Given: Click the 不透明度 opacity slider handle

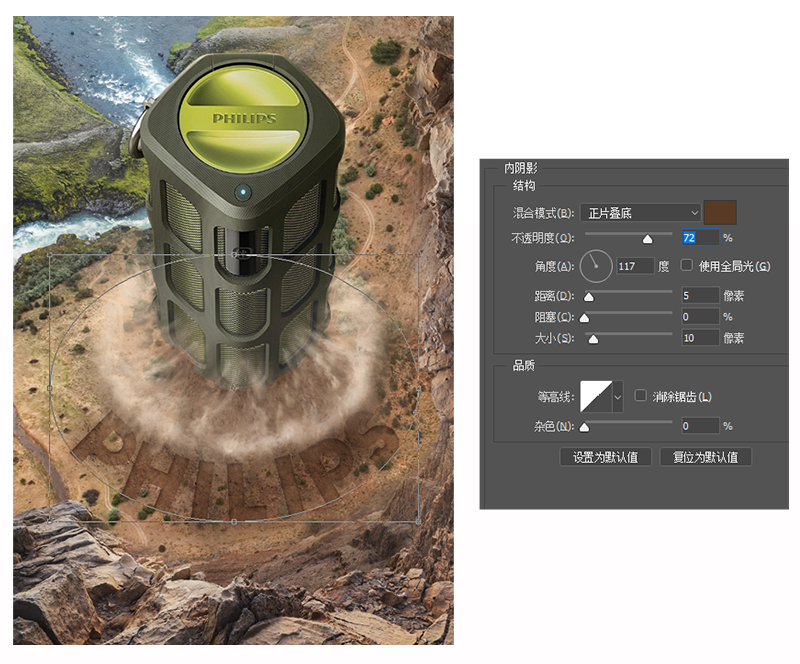Looking at the screenshot, I should (647, 239).
